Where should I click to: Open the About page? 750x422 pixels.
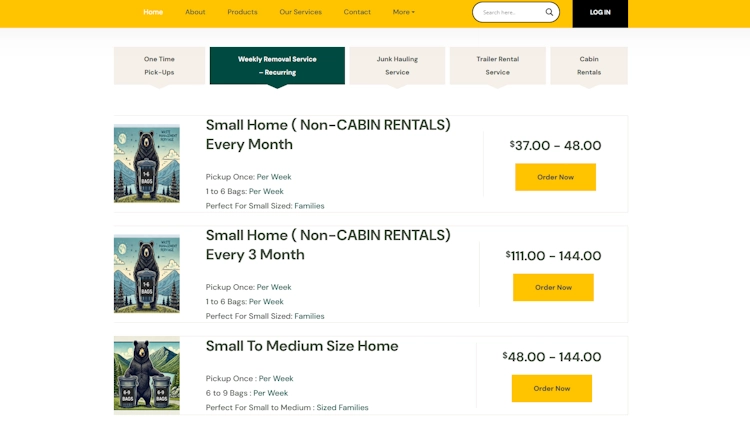tap(195, 12)
